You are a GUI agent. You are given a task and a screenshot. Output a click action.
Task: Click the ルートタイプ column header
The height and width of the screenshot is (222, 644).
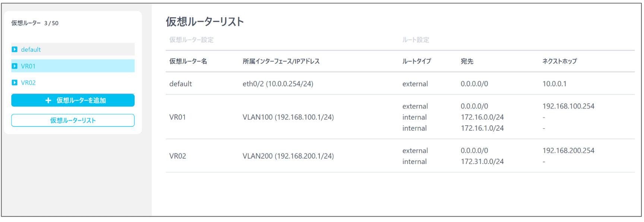pyautogui.click(x=417, y=61)
